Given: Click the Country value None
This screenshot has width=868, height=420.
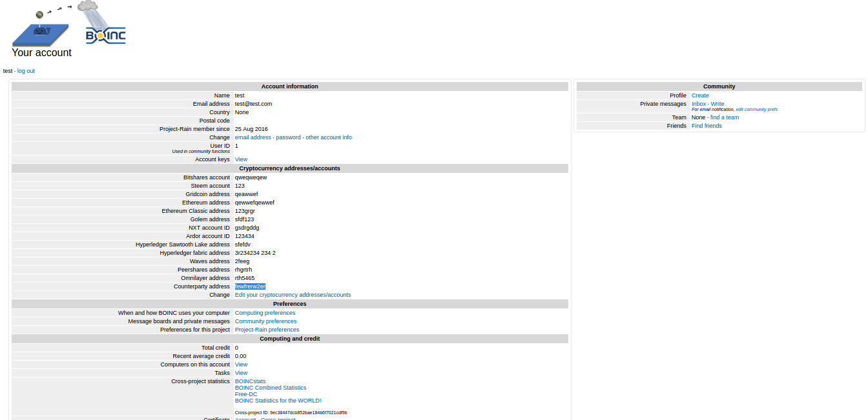Looking at the screenshot, I should [242, 112].
